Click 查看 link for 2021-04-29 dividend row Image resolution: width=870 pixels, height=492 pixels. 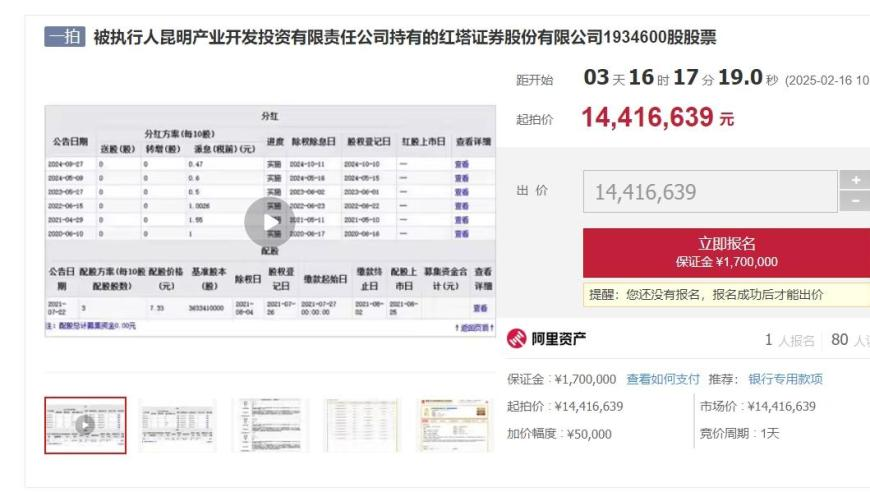(462, 220)
